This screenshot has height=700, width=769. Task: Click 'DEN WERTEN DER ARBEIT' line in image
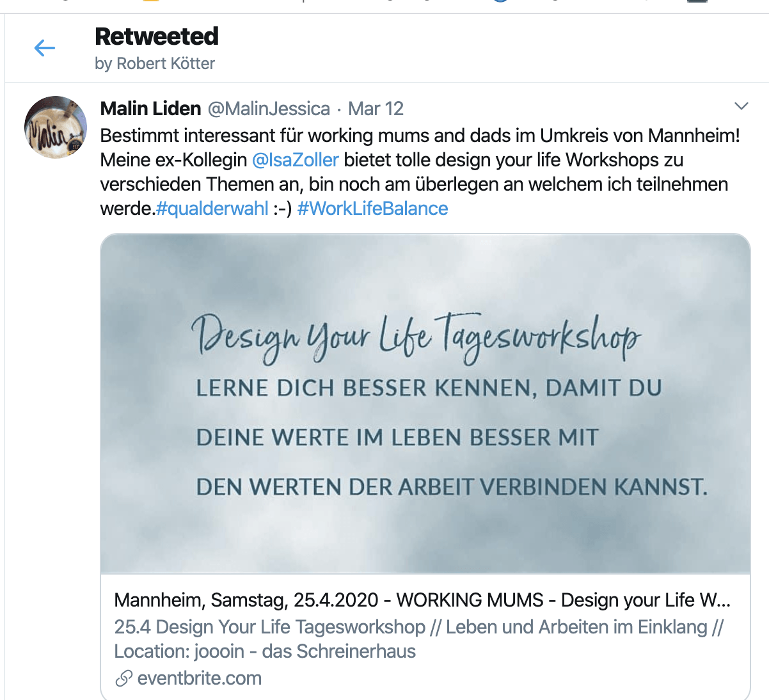pyautogui.click(x=452, y=487)
